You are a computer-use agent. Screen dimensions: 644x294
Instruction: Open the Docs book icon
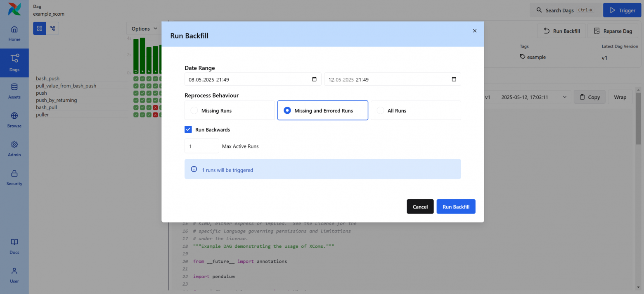point(14,243)
